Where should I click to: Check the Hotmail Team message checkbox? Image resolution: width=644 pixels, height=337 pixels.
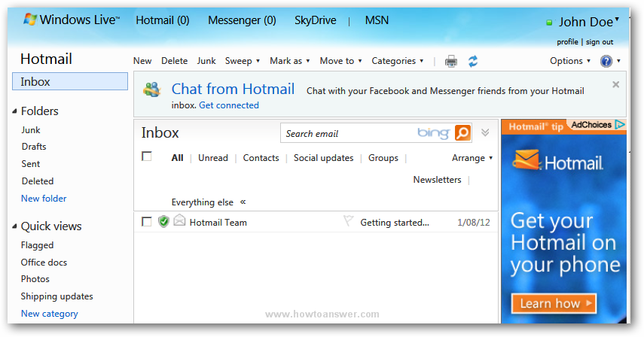147,222
